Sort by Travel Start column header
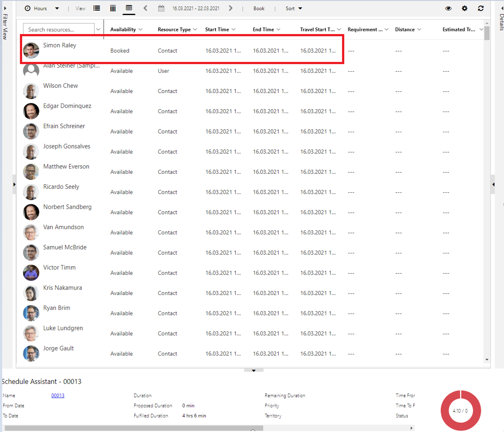504x432 pixels. [320, 30]
